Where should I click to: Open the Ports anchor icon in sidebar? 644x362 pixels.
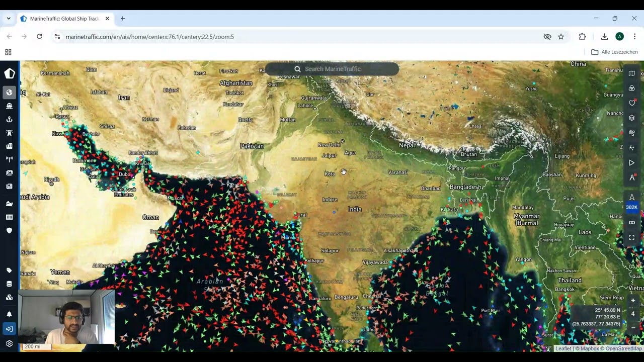(9, 120)
